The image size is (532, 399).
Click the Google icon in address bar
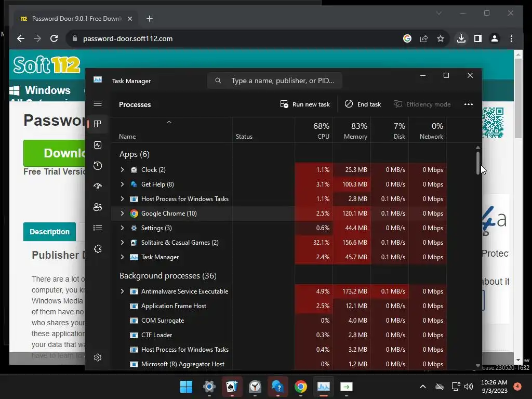pyautogui.click(x=407, y=38)
